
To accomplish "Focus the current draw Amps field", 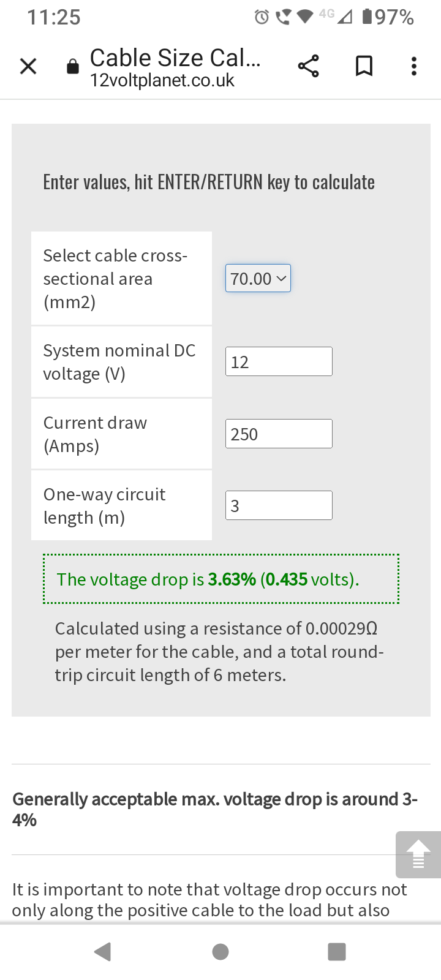I will (279, 434).
